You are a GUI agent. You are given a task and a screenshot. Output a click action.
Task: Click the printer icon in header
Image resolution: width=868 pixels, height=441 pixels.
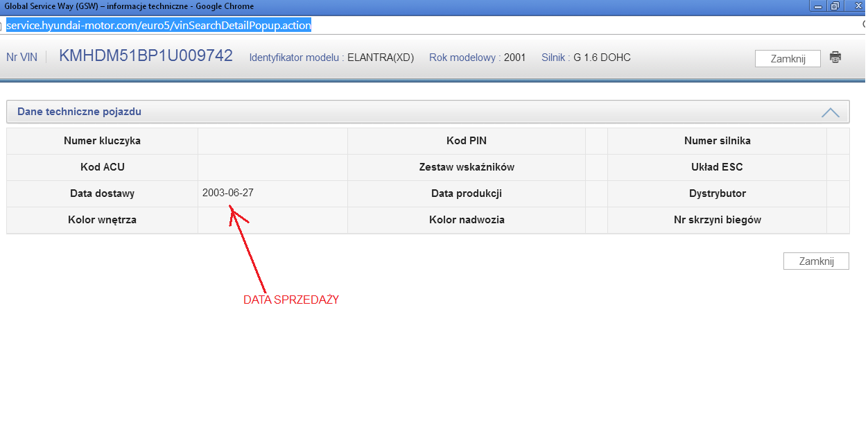[x=835, y=58]
